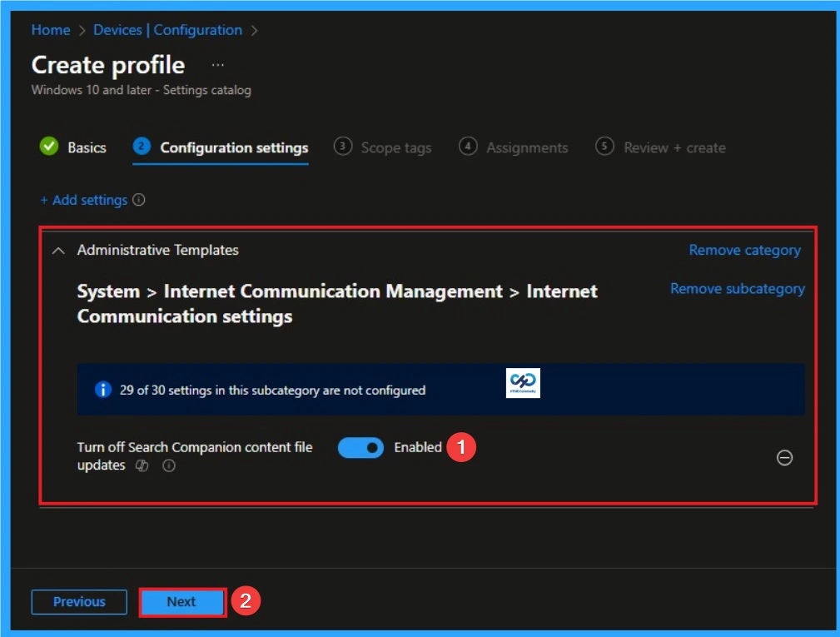
Task: Click the Previous button
Action: (x=78, y=601)
